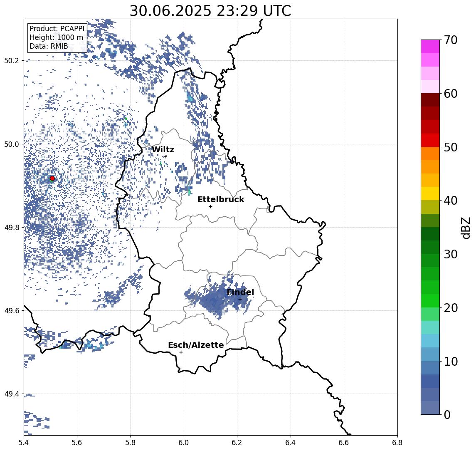This screenshot has width=476, height=451.
Task: Click the colorbar tick label 50
Action: (x=451, y=147)
